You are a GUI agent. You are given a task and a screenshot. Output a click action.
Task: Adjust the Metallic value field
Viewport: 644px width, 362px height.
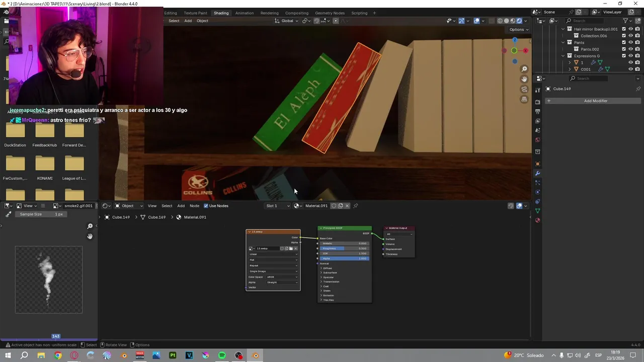pos(345,243)
